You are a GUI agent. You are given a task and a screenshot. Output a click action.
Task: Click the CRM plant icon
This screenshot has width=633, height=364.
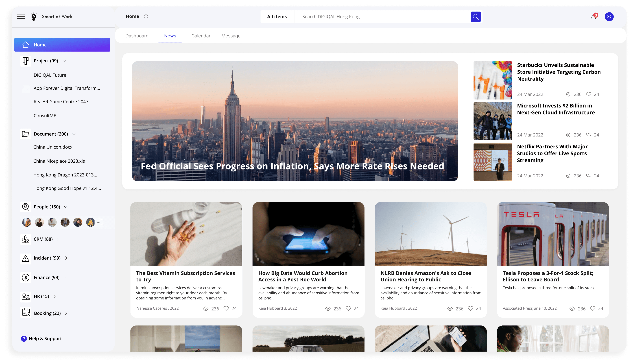point(25,239)
